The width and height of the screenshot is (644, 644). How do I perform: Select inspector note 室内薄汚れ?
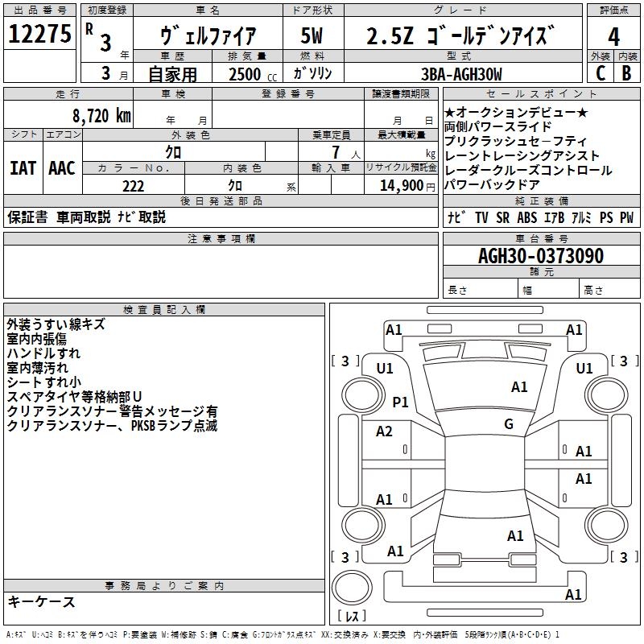tap(37, 368)
